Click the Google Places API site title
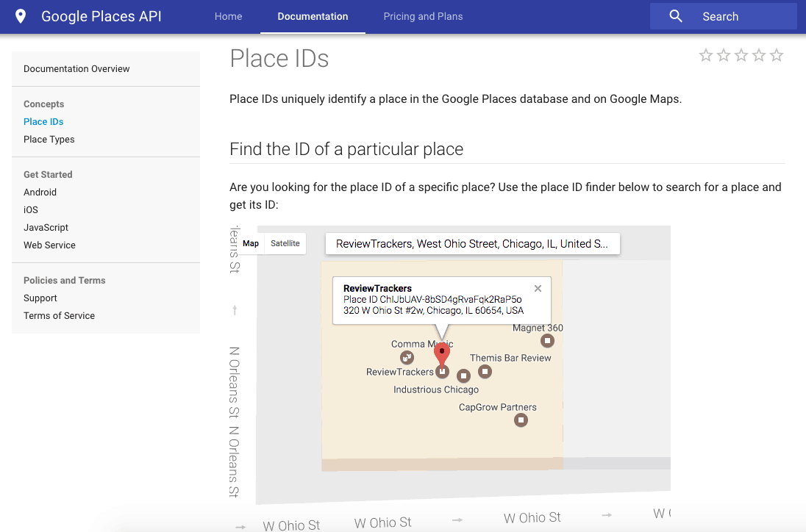Screen dimensions: 806x532 101,16
